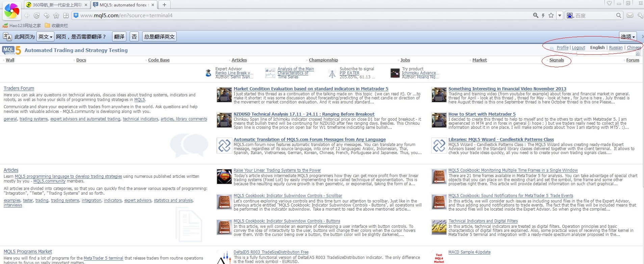This screenshot has height=264, width=644.
Task: Open the 英文 language dropdown
Action: pyautogui.click(x=45, y=37)
